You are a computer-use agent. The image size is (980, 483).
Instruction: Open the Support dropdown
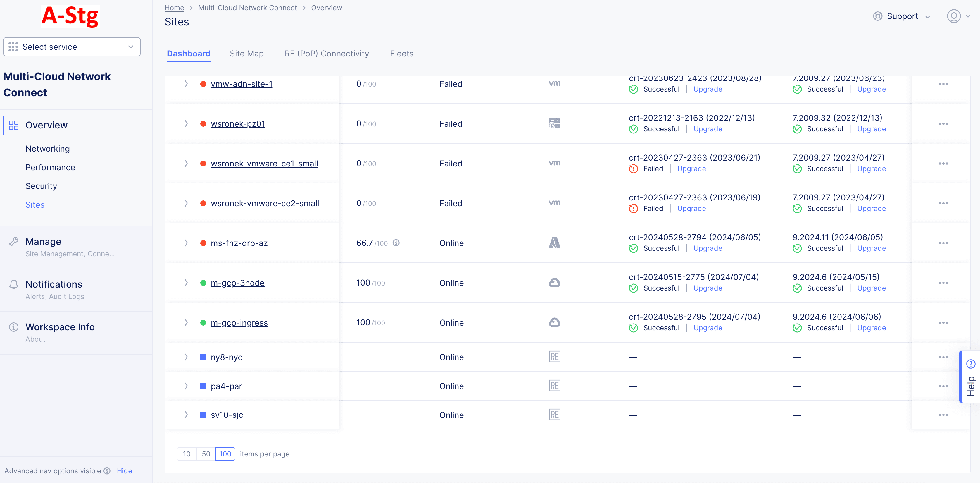[x=902, y=16]
